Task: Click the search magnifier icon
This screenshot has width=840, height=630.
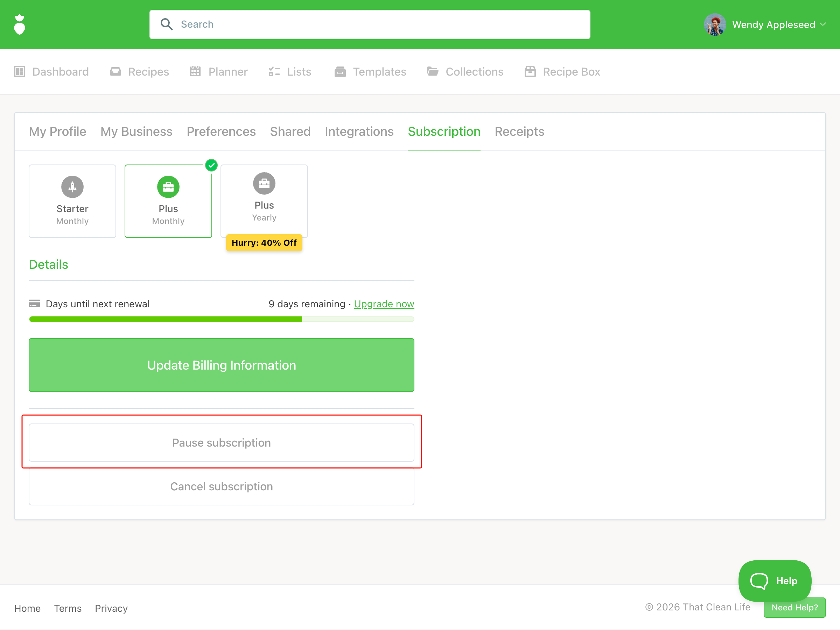Action: point(166,24)
